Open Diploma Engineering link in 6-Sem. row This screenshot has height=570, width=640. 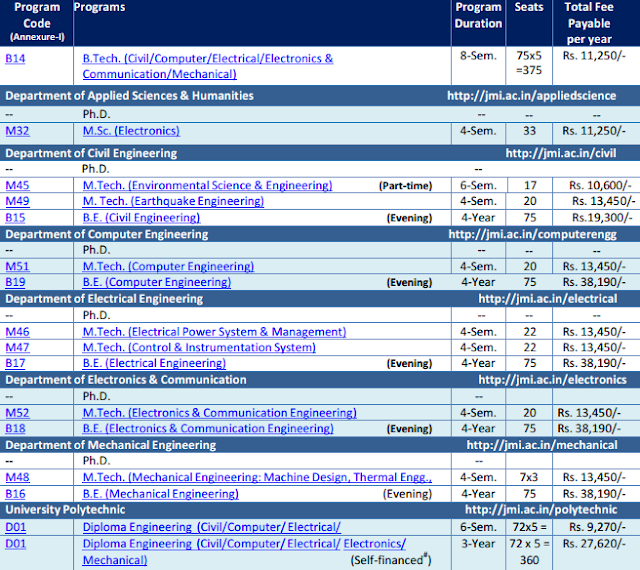211,528
